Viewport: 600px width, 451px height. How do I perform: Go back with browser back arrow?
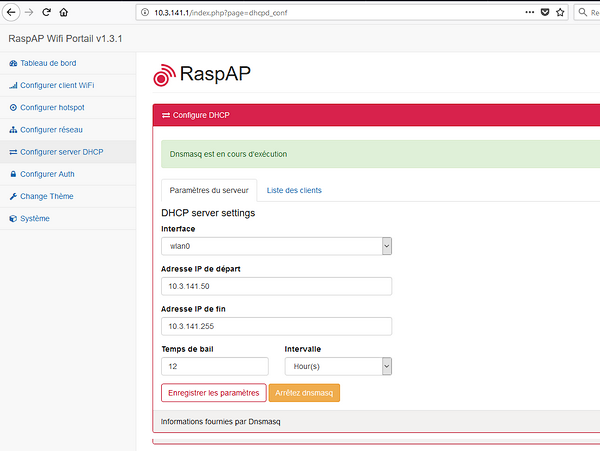click(x=11, y=12)
